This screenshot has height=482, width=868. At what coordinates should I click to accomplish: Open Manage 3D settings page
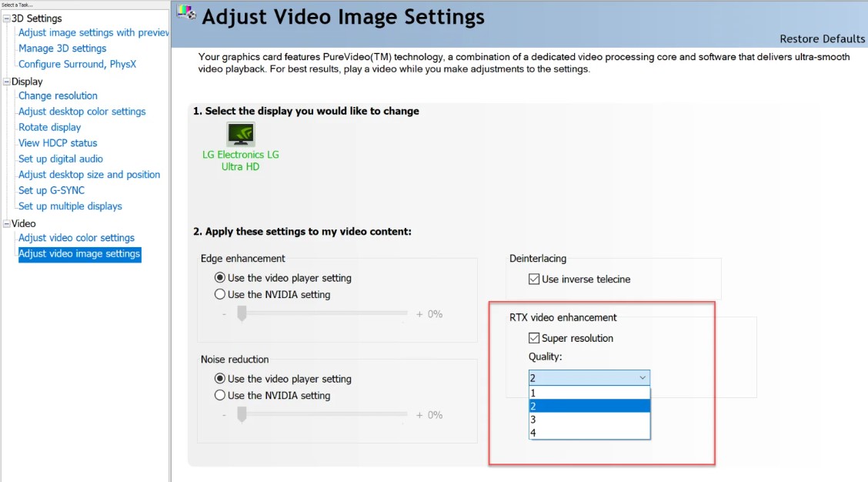[62, 49]
